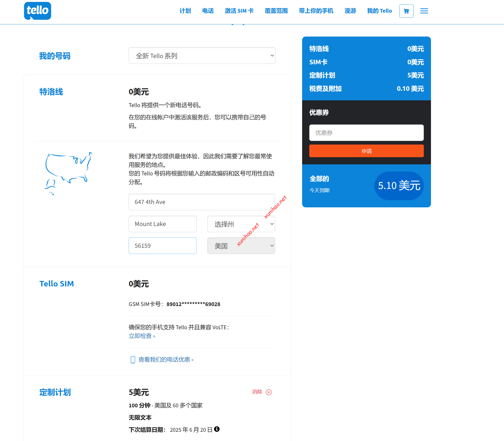The image size is (504, 441).
Task: Select 我的 Tello in the top menu
Action: click(379, 11)
